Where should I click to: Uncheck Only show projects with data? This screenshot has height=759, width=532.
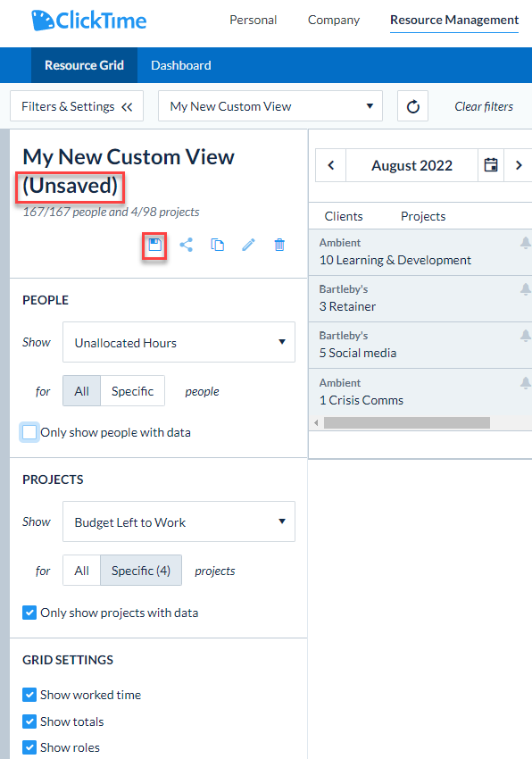[x=29, y=613]
